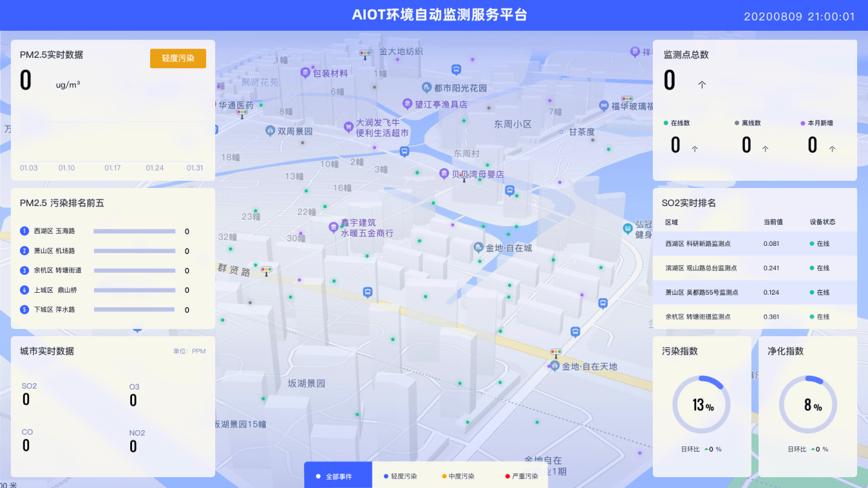The height and width of the screenshot is (488, 868).
Task: Click the 贝贝湾母婴店 shop icon
Action: click(444, 174)
